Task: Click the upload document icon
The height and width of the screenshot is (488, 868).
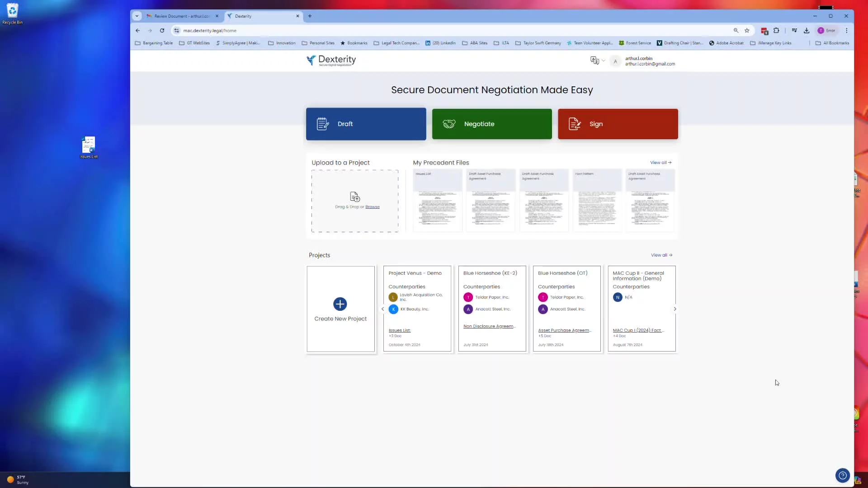Action: tap(355, 197)
